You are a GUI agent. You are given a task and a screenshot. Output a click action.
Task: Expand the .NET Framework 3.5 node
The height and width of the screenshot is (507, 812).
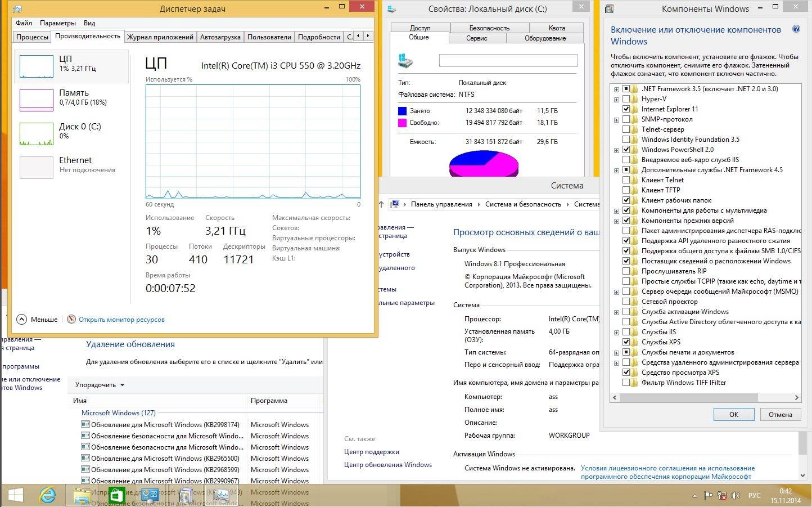[x=617, y=89]
